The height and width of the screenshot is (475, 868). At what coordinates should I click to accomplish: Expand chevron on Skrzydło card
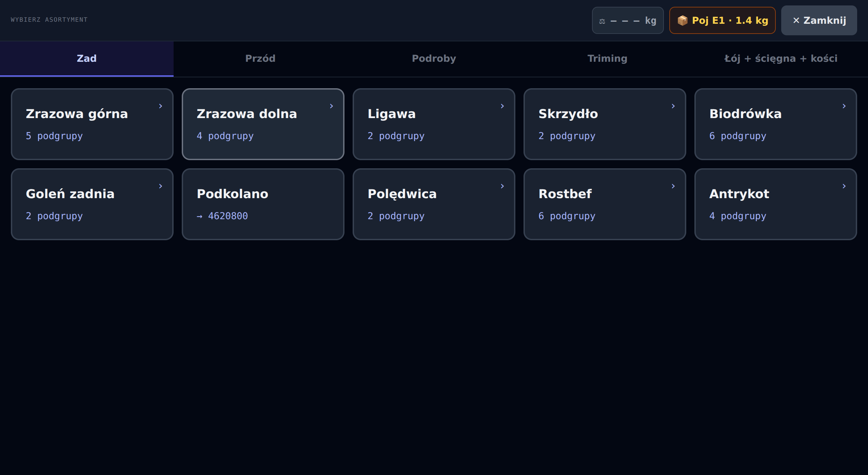(x=673, y=106)
